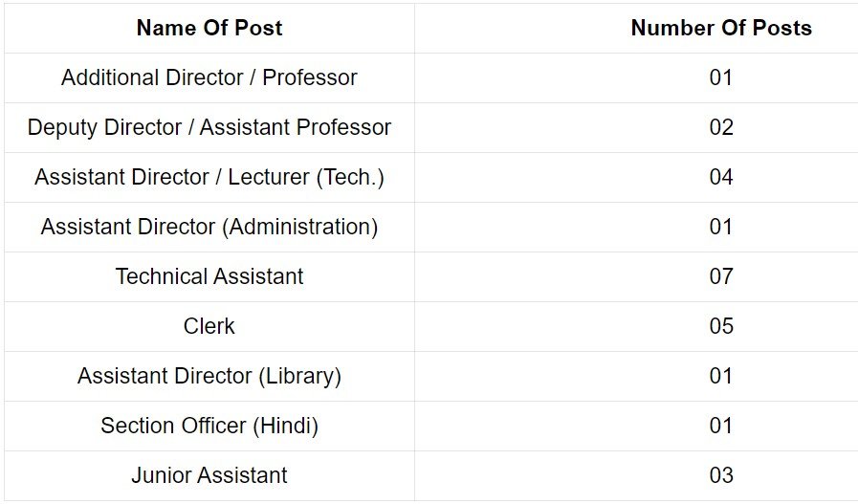The image size is (858, 504).
Task: Select the "Assistant Director / Lecturer (Tech.)" cell
Action: coord(209,177)
